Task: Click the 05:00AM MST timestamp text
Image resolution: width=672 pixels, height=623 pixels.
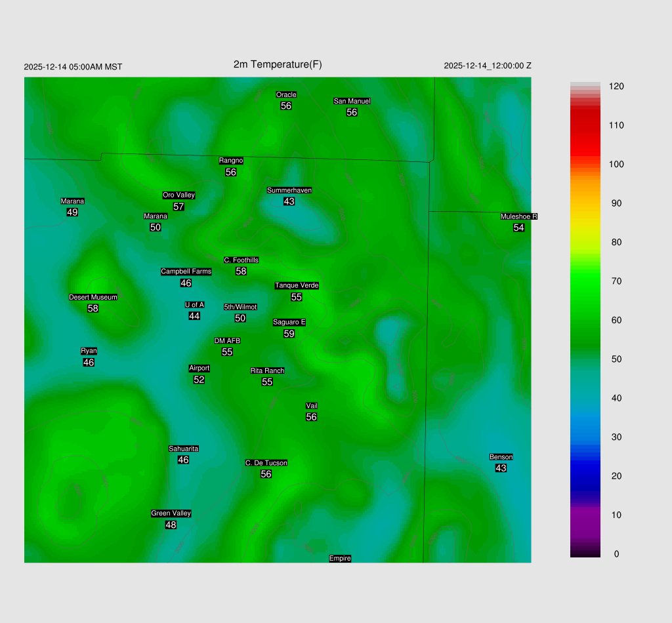Action: coord(73,67)
